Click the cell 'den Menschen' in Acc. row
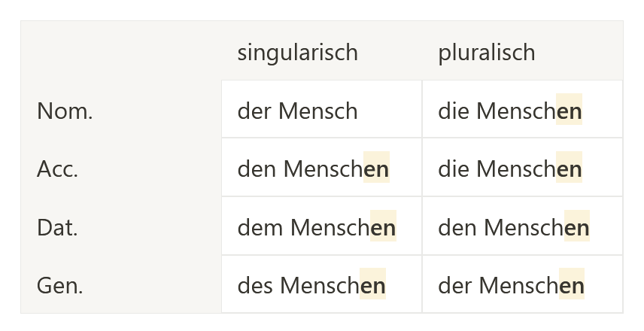644x331 pixels. [x=321, y=167]
